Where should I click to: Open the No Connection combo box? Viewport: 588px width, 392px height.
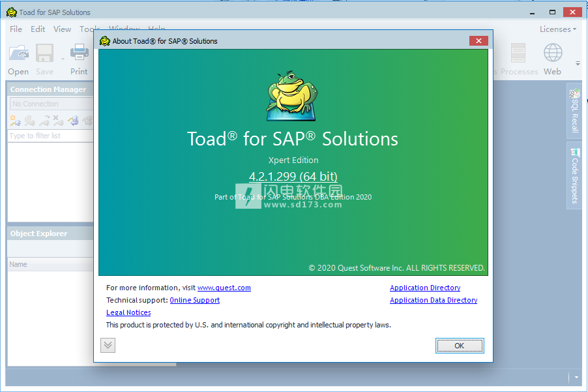click(x=51, y=104)
